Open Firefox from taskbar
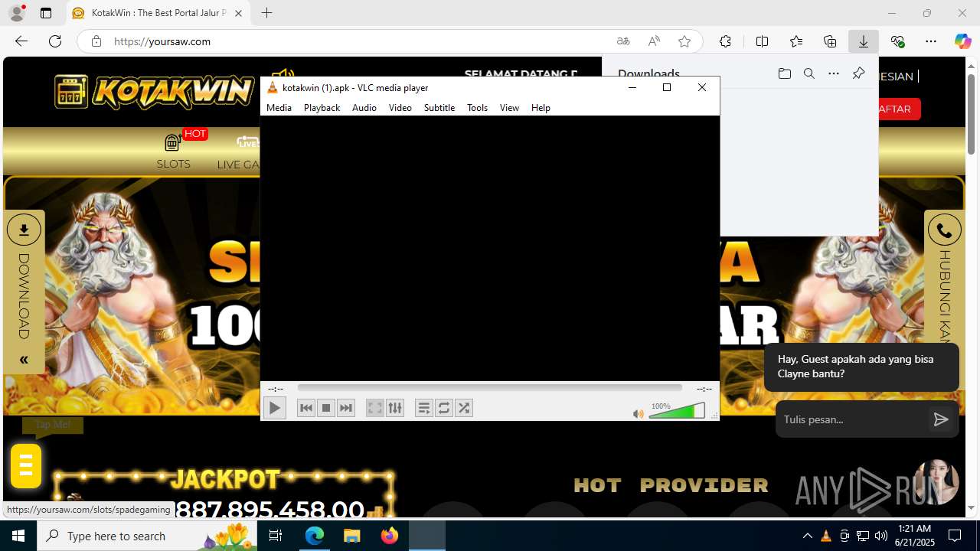This screenshot has height=551, width=980. 390,536
